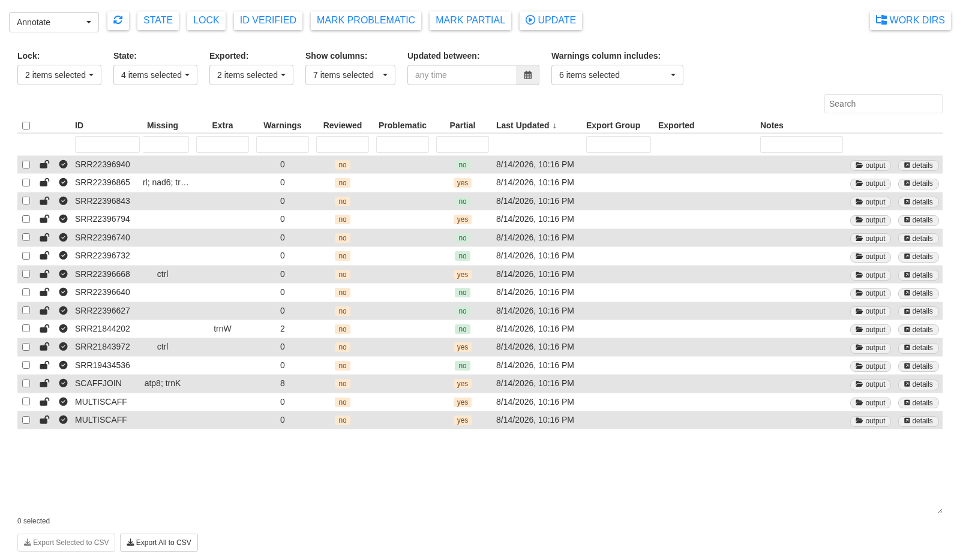Open output folder for SRR21843972

point(871,348)
